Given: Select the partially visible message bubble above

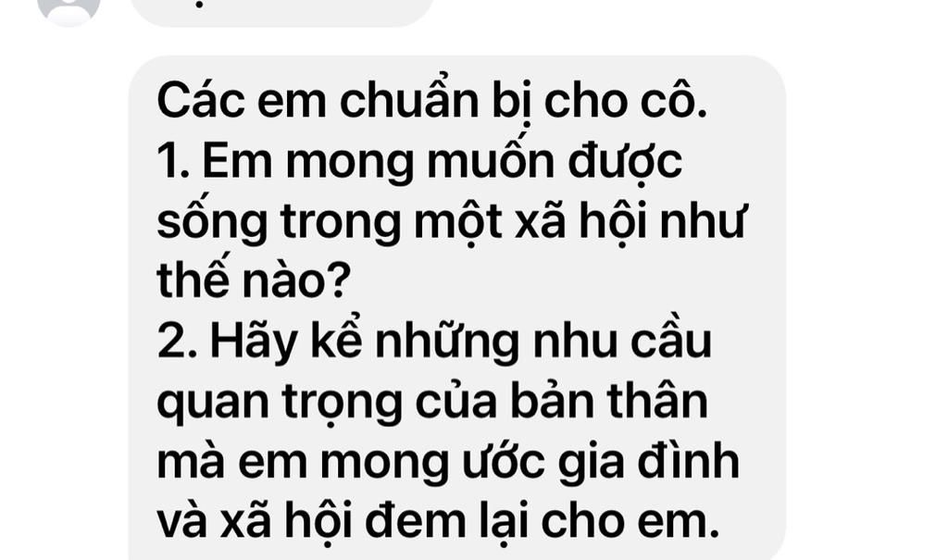Looking at the screenshot, I should 281,10.
